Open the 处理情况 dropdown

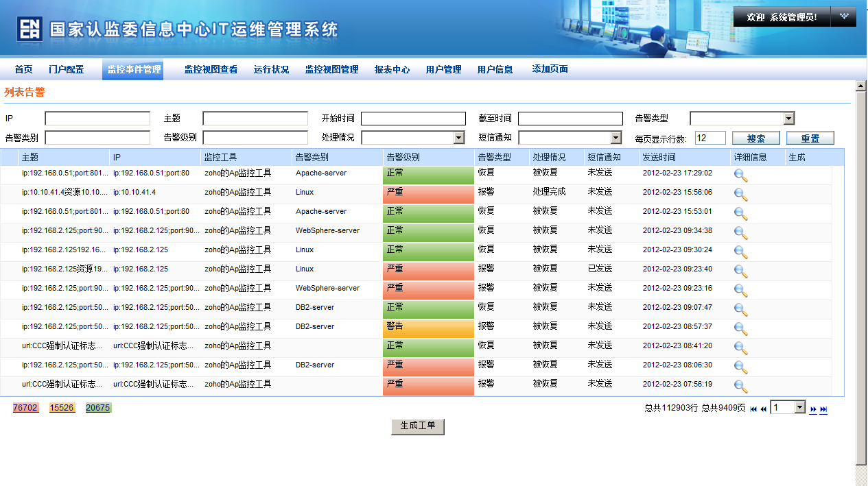click(459, 138)
